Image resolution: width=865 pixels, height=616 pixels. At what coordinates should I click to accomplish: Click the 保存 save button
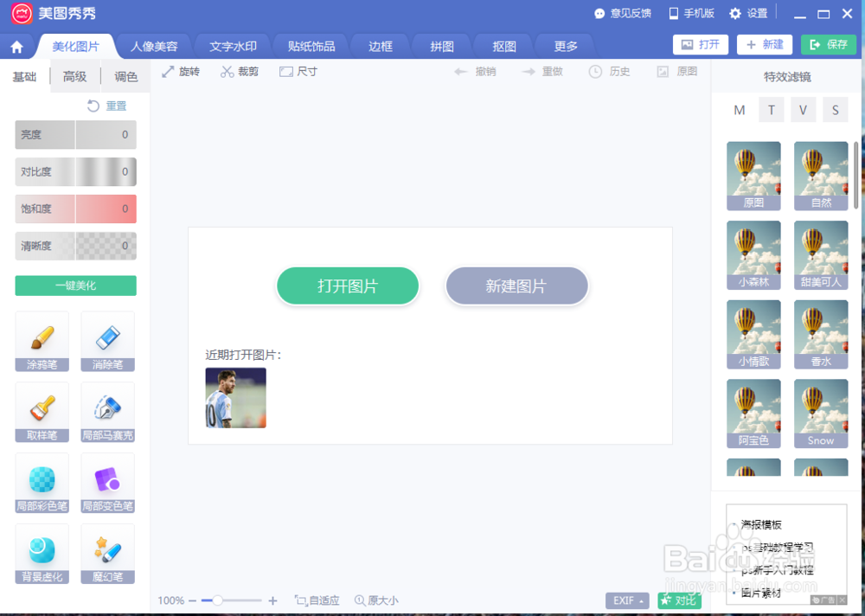point(828,44)
